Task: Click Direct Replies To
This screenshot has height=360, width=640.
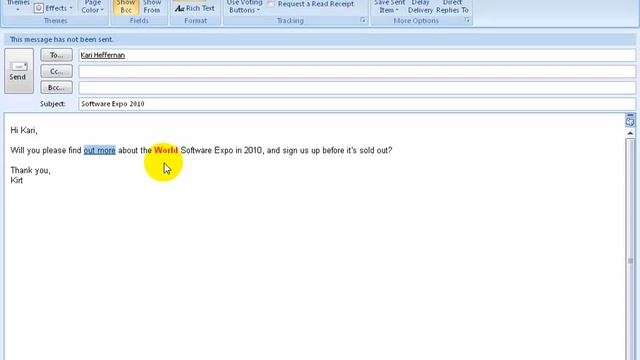Action: click(x=452, y=7)
